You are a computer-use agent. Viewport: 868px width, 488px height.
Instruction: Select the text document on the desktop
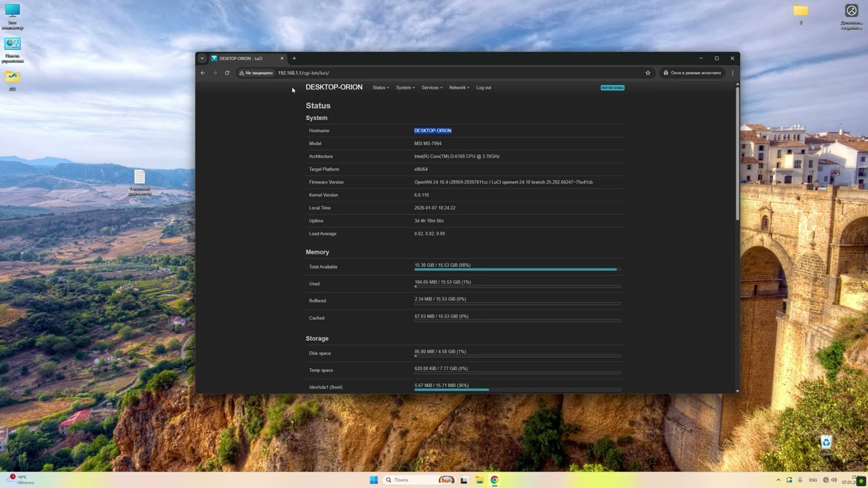coord(139,182)
